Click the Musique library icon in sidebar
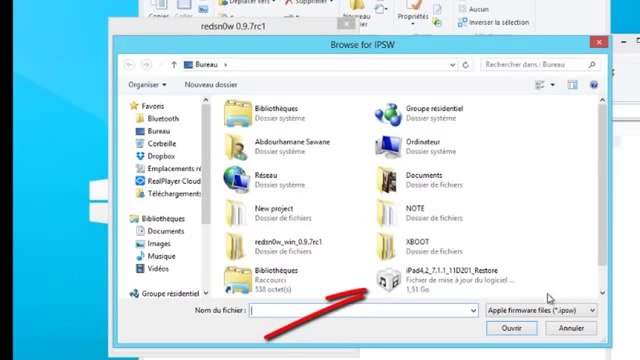Image resolution: width=640 pixels, height=360 pixels. (140, 256)
